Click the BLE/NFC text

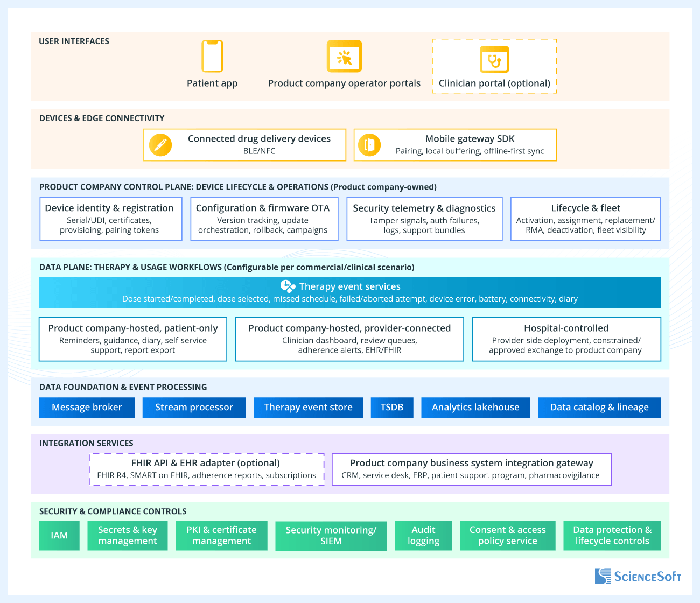260,151
